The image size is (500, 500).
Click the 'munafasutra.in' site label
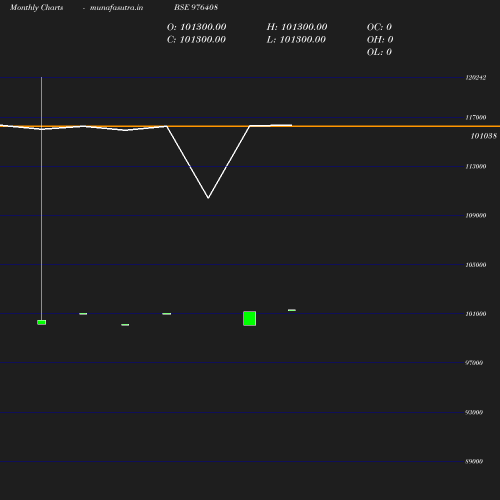(116, 8)
